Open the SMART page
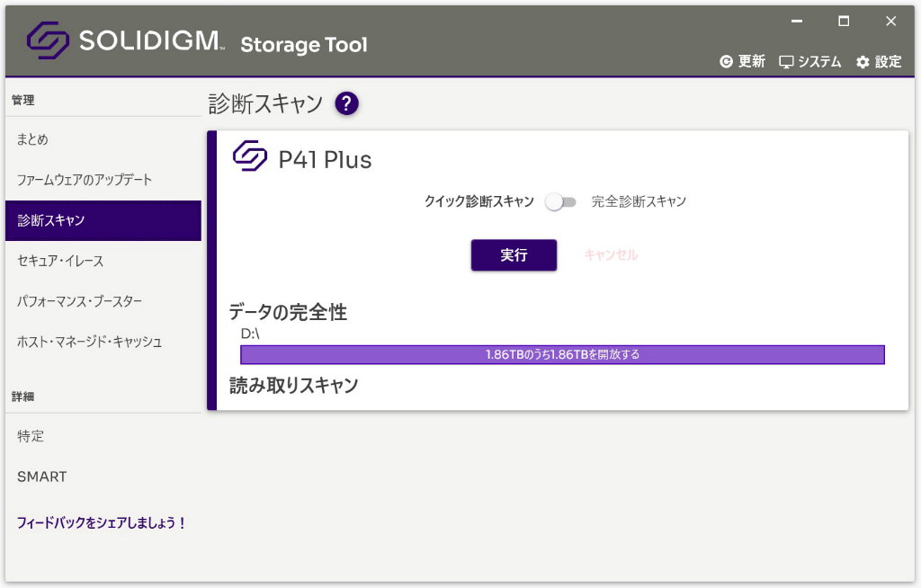The image size is (921, 588). 103,477
